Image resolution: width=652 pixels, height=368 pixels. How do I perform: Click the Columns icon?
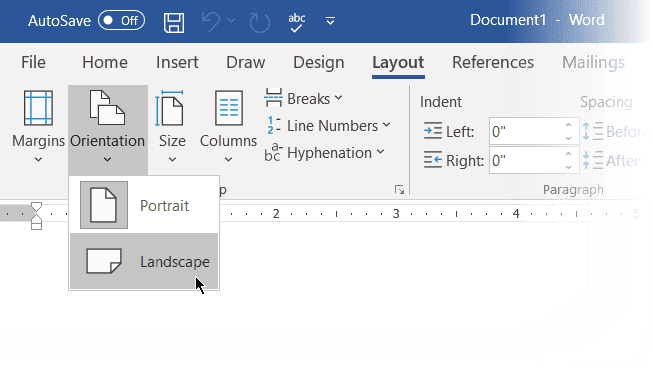(229, 108)
